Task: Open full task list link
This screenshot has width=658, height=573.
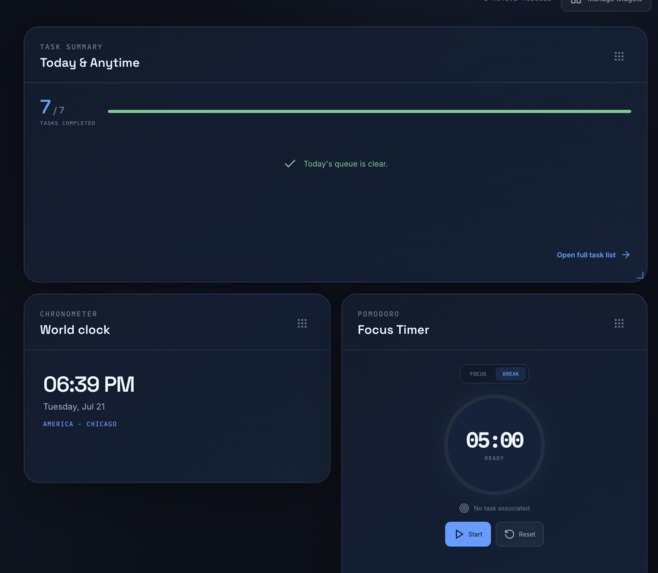Action: [593, 255]
